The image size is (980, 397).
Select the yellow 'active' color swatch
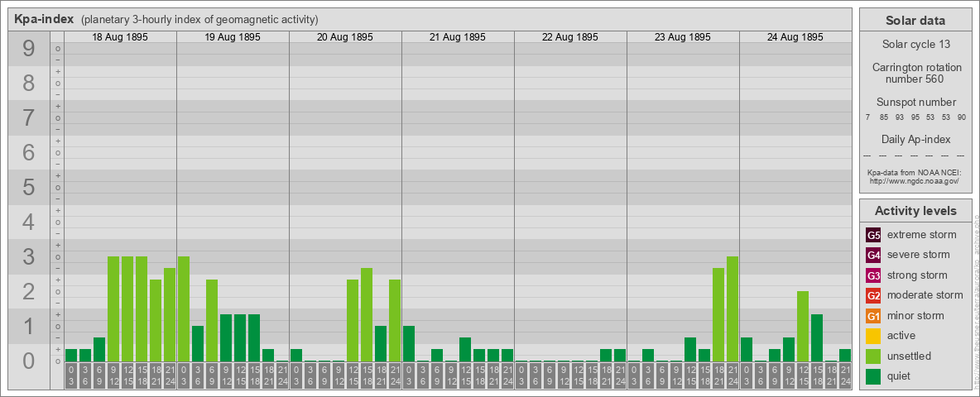point(873,336)
